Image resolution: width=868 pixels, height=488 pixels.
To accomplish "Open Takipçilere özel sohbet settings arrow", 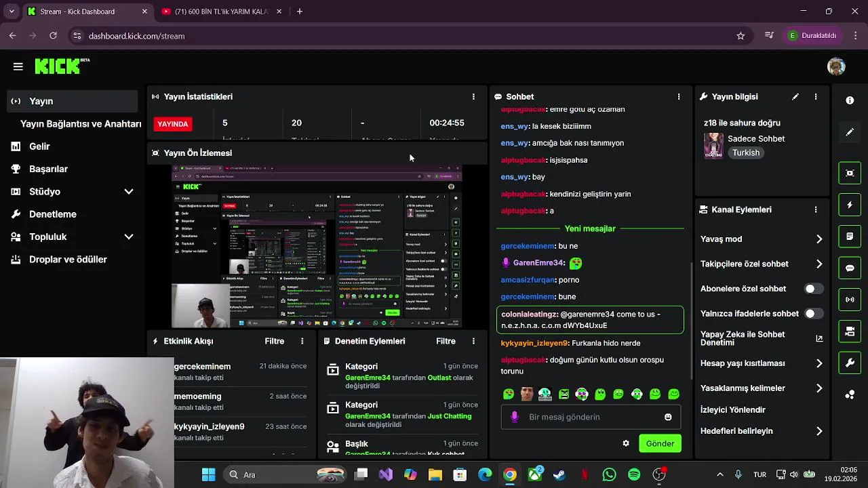I will [x=819, y=264].
